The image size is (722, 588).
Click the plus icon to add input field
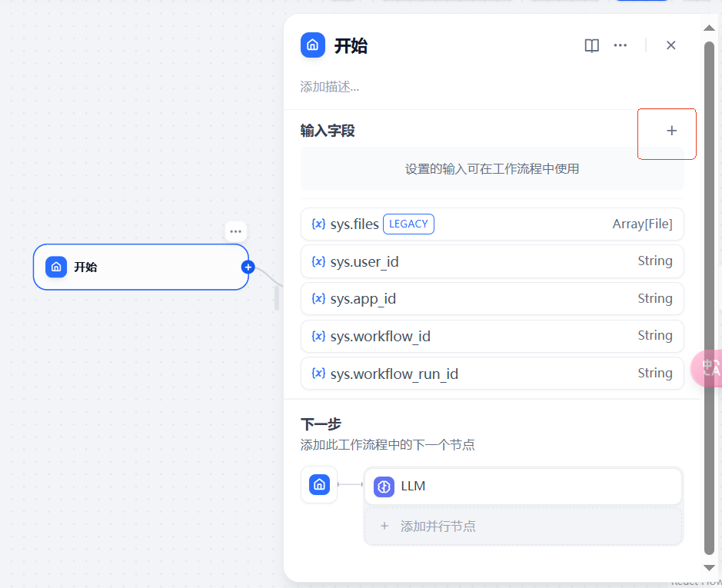tap(671, 131)
